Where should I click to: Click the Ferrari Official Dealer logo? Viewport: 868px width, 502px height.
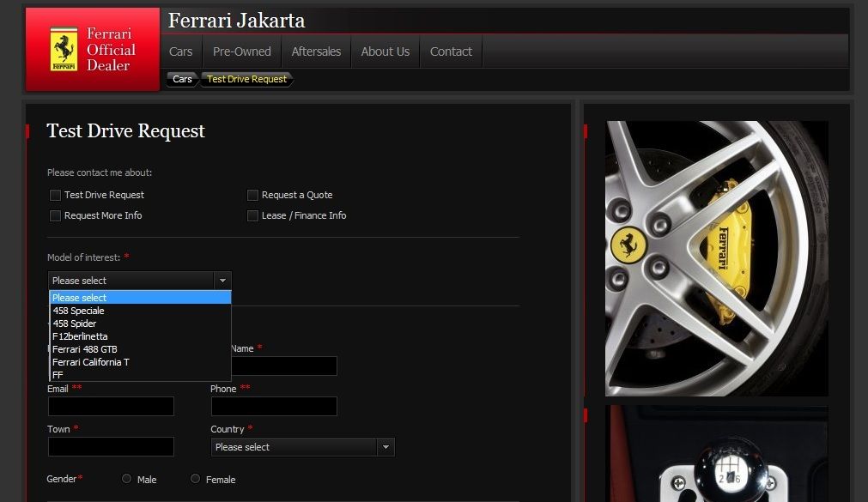tap(93, 49)
